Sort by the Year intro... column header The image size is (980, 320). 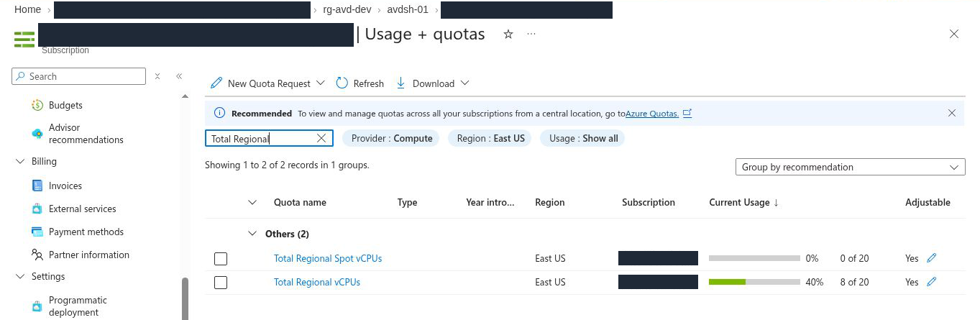(x=490, y=203)
